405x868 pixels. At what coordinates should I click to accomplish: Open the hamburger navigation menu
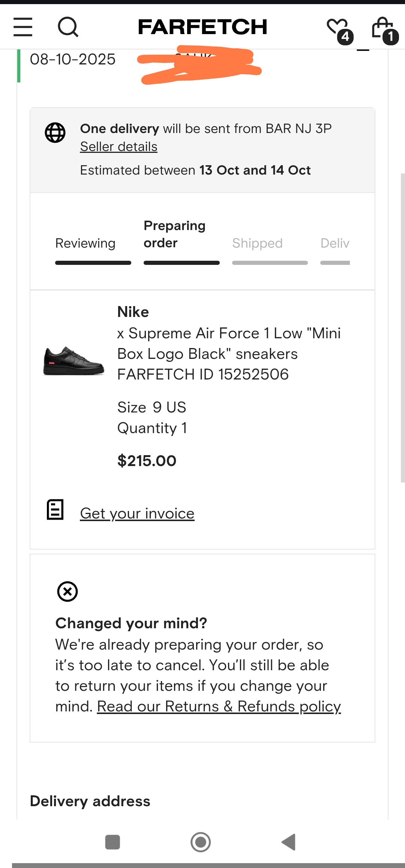click(x=23, y=27)
